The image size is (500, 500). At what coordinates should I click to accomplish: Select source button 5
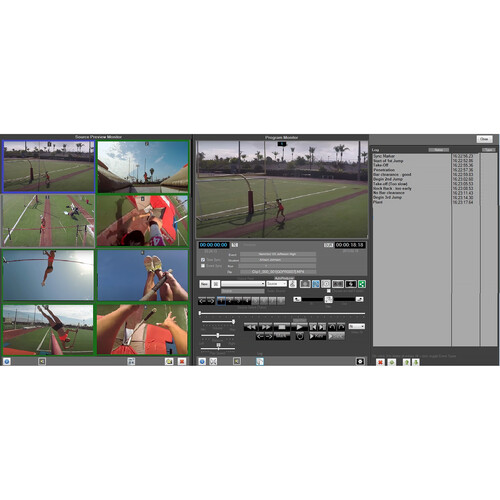coord(255,301)
